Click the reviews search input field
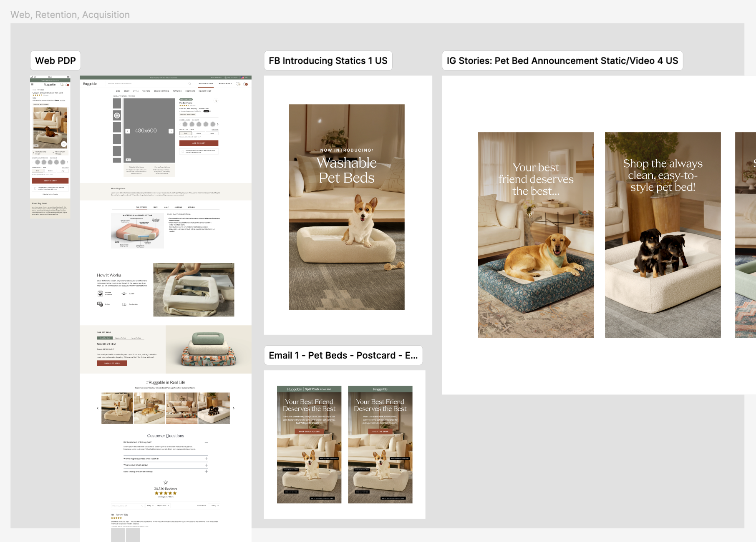The height and width of the screenshot is (542, 756). [127, 506]
